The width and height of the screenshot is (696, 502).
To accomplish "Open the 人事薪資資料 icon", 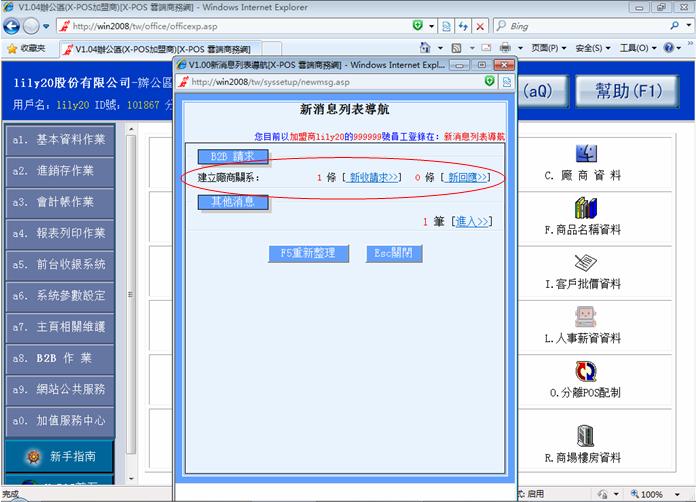I will tap(585, 318).
